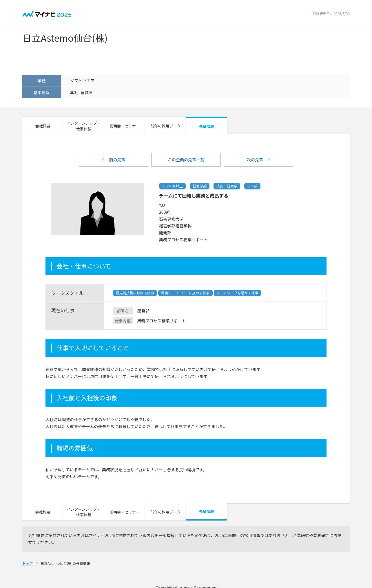
Task: Click the 環境・エコロジーに携わる仕事 tag
Action: click(x=185, y=293)
